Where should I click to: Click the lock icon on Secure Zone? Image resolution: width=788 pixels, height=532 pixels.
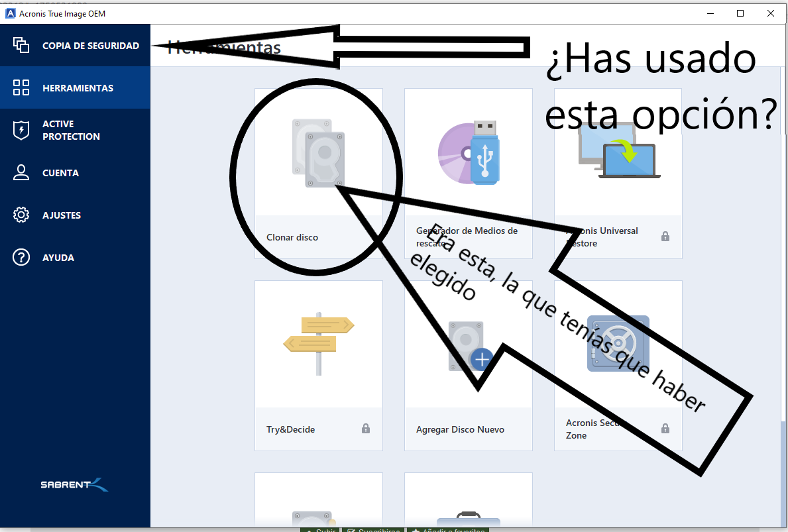pos(665,429)
